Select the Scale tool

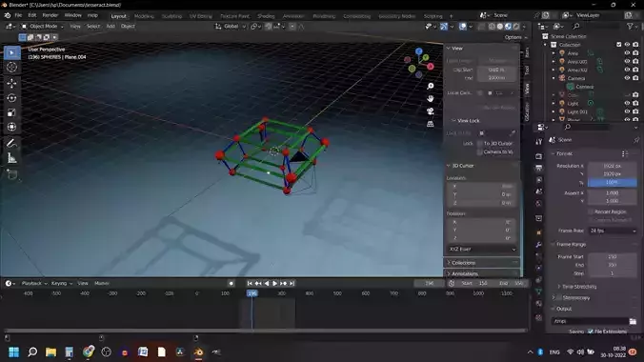tap(11, 112)
